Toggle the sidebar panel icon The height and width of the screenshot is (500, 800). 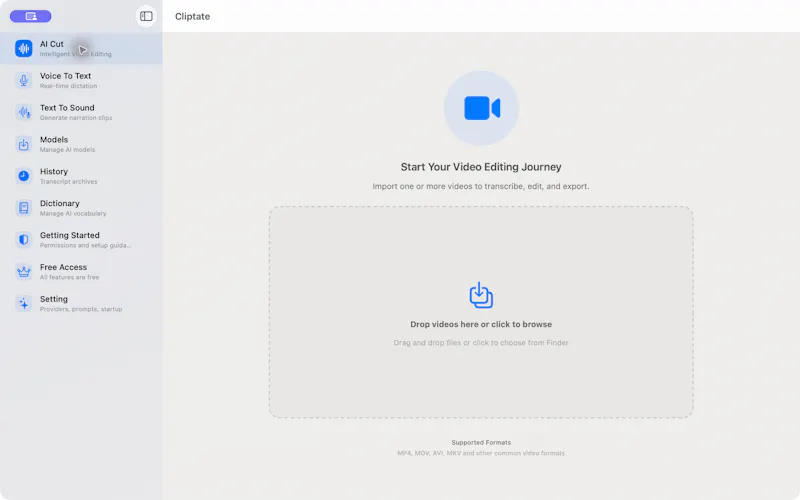tap(146, 16)
